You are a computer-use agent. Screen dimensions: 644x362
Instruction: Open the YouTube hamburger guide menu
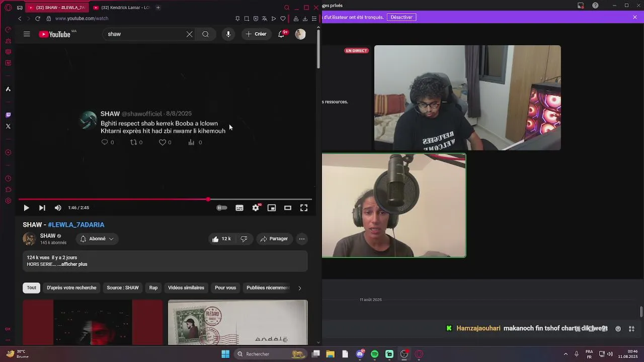pos(27,34)
